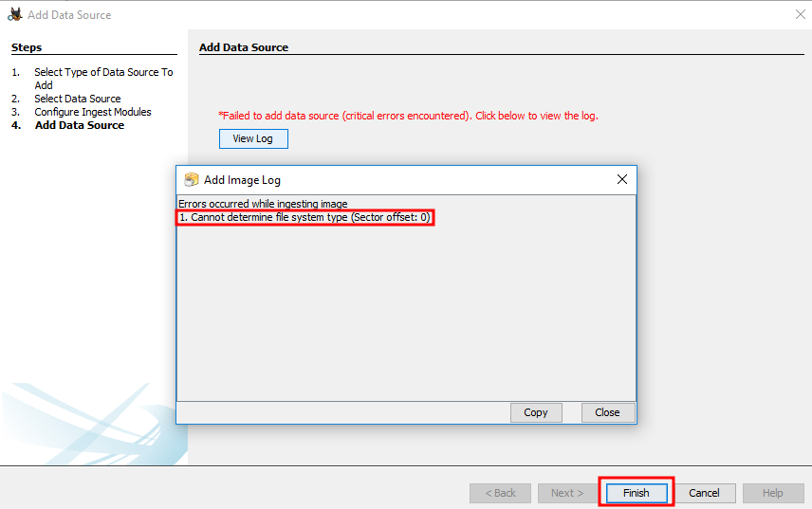Click the Autopsy dog icon in title bar

[x=14, y=14]
